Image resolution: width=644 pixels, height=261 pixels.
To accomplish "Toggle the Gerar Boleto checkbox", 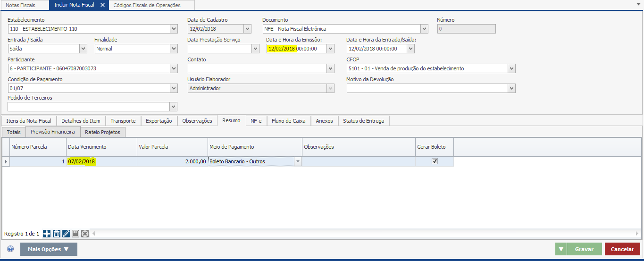I will (435, 161).
